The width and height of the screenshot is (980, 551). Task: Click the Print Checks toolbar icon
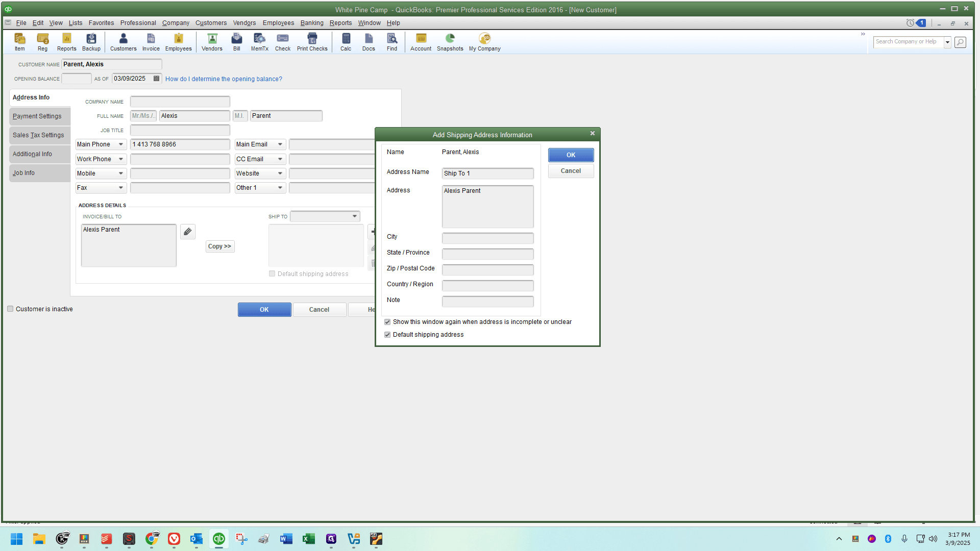(312, 42)
